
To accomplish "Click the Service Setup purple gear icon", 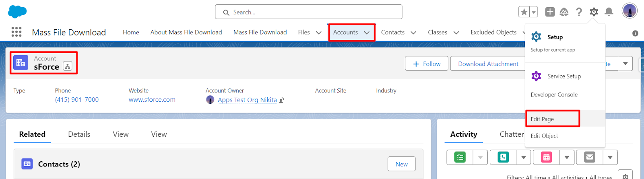I will pyautogui.click(x=536, y=76).
